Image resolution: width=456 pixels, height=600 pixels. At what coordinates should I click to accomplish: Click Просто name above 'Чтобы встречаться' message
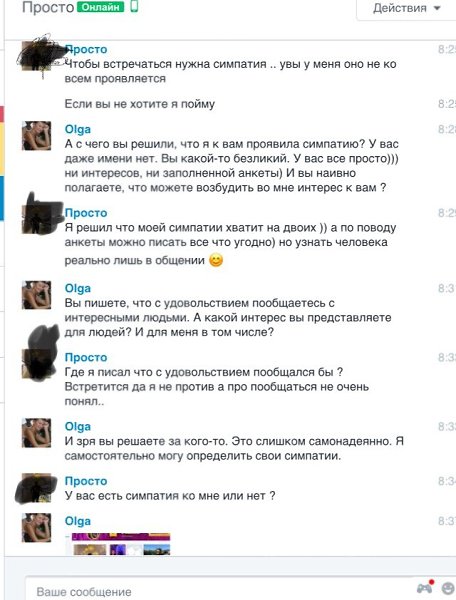tap(86, 49)
